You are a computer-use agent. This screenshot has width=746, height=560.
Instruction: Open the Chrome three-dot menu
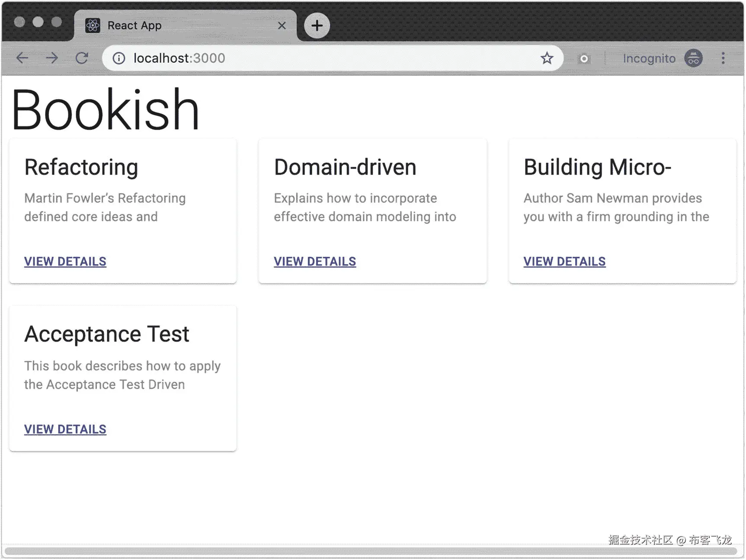(723, 58)
